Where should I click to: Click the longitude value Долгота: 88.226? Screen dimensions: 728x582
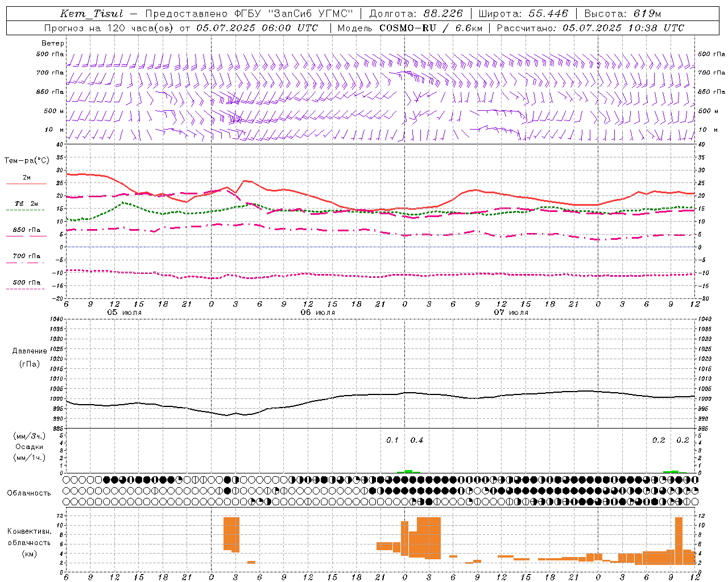pyautogui.click(x=416, y=14)
